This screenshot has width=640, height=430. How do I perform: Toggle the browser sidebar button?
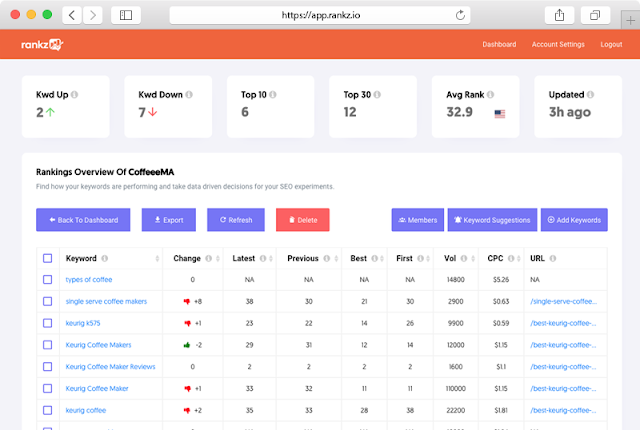click(126, 16)
